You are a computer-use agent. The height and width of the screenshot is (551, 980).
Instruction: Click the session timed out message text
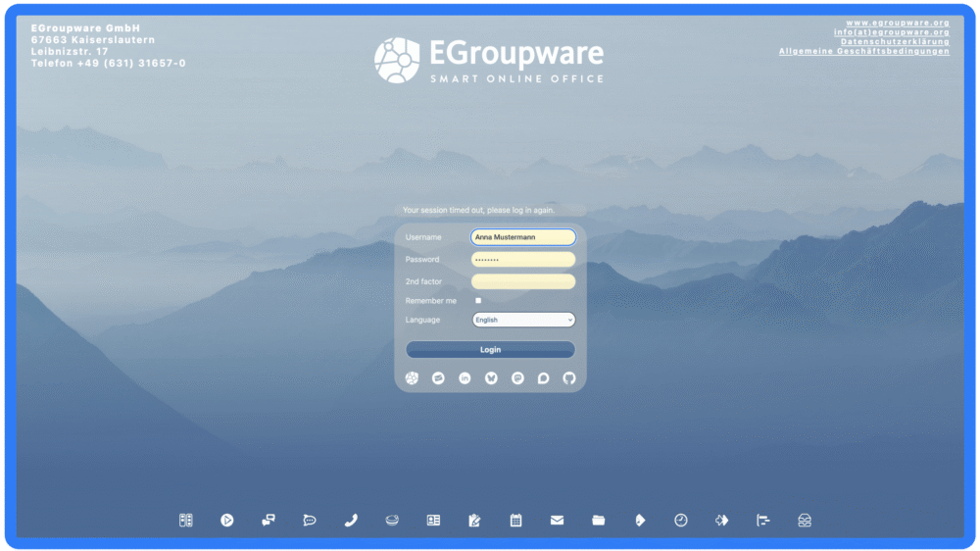(x=479, y=210)
